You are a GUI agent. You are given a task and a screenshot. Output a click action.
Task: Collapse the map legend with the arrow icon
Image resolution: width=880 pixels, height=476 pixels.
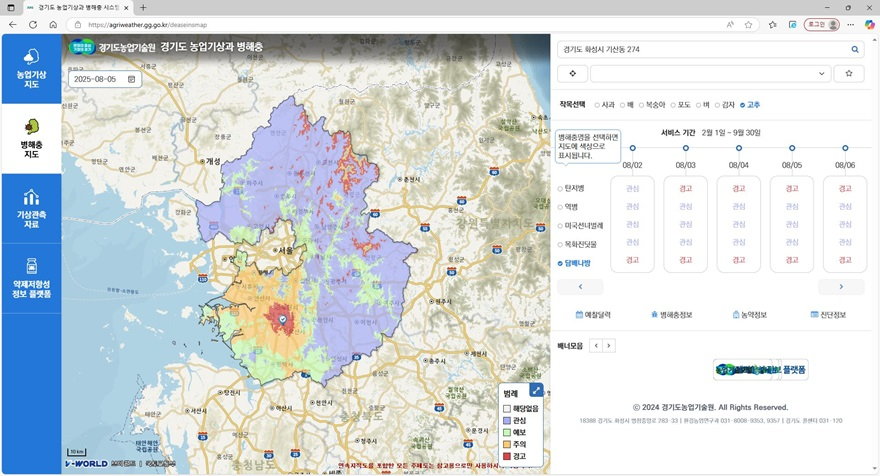pyautogui.click(x=536, y=390)
